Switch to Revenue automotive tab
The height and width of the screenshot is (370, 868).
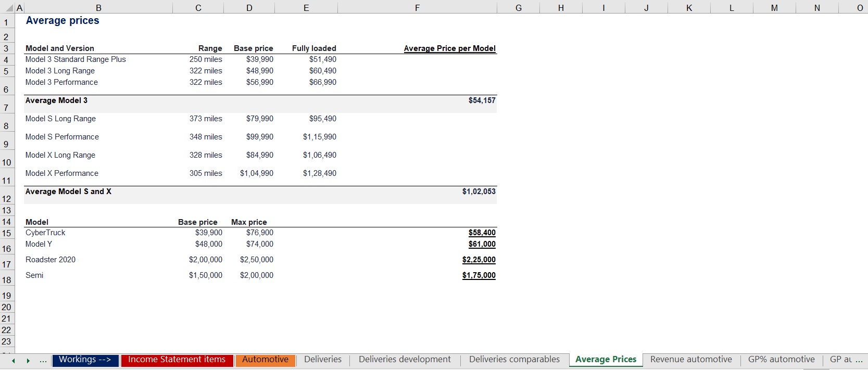pyautogui.click(x=691, y=360)
